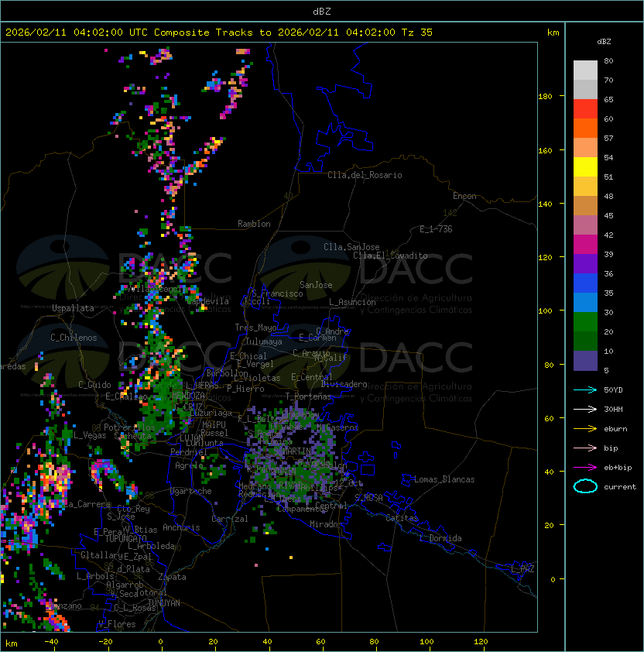
Task: Click the 'Tz 35' threshold text
Action: [417, 33]
